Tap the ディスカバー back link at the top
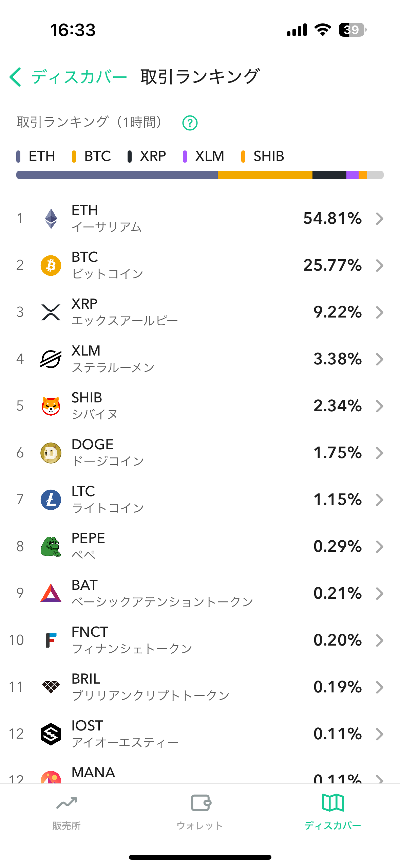Image resolution: width=400 pixels, height=868 pixels. [x=79, y=77]
